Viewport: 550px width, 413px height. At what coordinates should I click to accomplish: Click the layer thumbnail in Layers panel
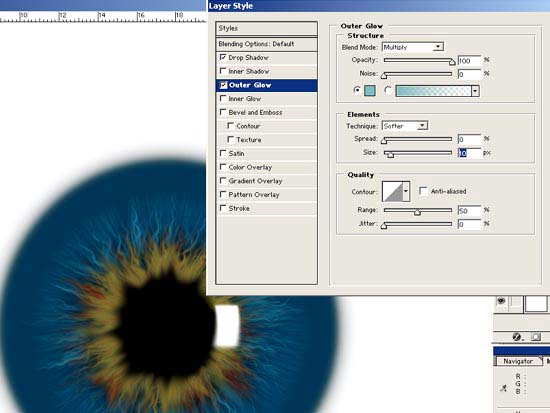pos(535,304)
